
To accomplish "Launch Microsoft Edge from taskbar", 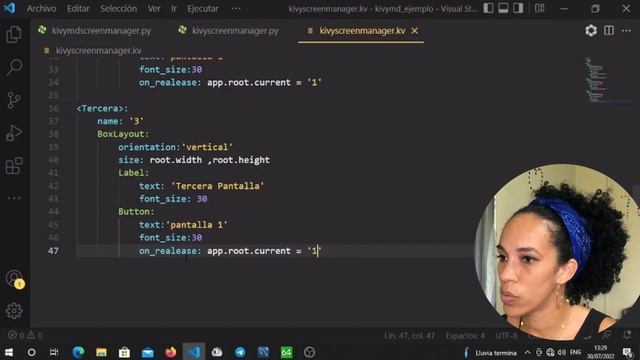I will [78, 352].
